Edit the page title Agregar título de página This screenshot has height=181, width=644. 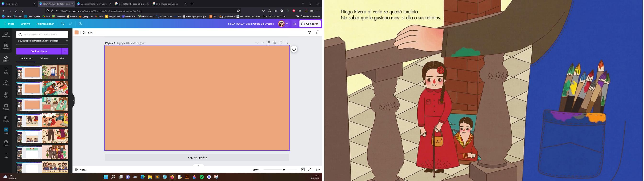tap(131, 43)
